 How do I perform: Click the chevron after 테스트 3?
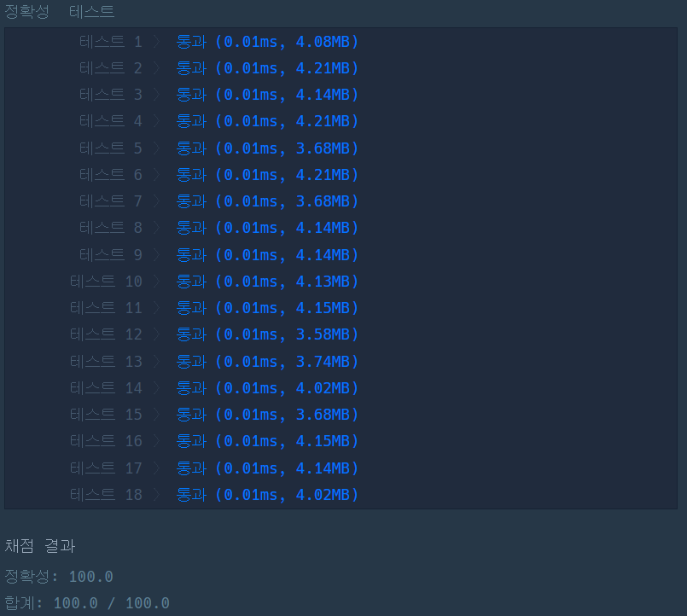[x=156, y=95]
